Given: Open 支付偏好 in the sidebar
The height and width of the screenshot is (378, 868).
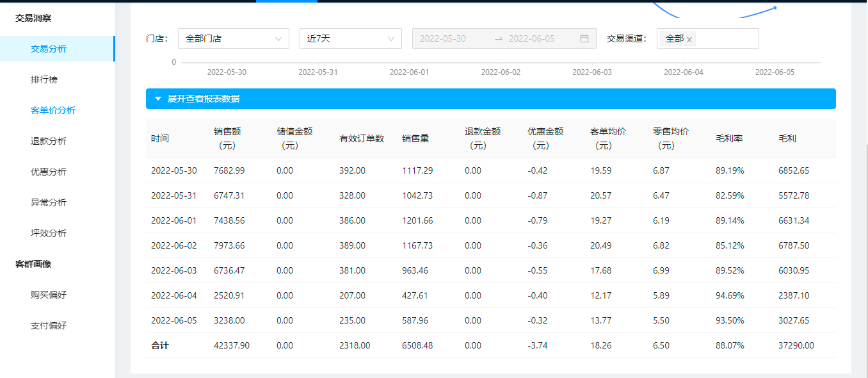Looking at the screenshot, I should [x=49, y=325].
